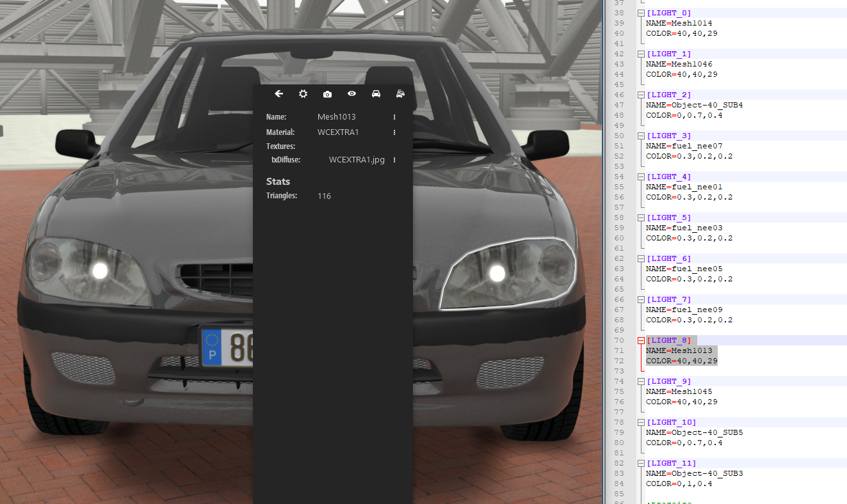Open the three-dot menu beside Mesh1013

[394, 117]
